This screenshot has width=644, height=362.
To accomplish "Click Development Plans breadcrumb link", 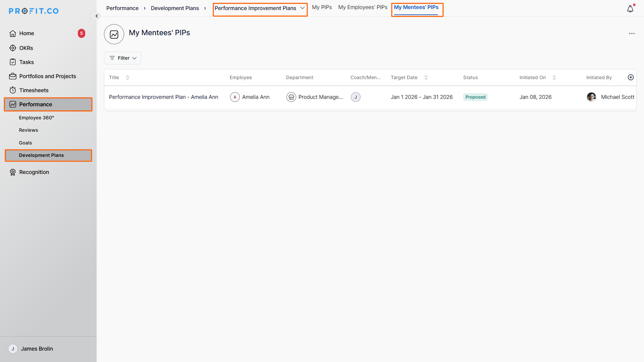I will click(x=175, y=8).
